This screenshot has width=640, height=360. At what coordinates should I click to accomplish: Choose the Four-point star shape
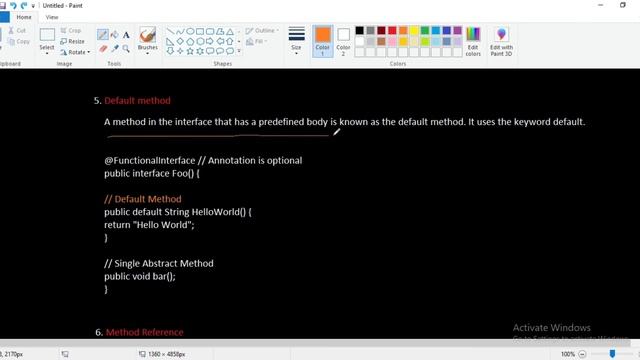pos(180,51)
